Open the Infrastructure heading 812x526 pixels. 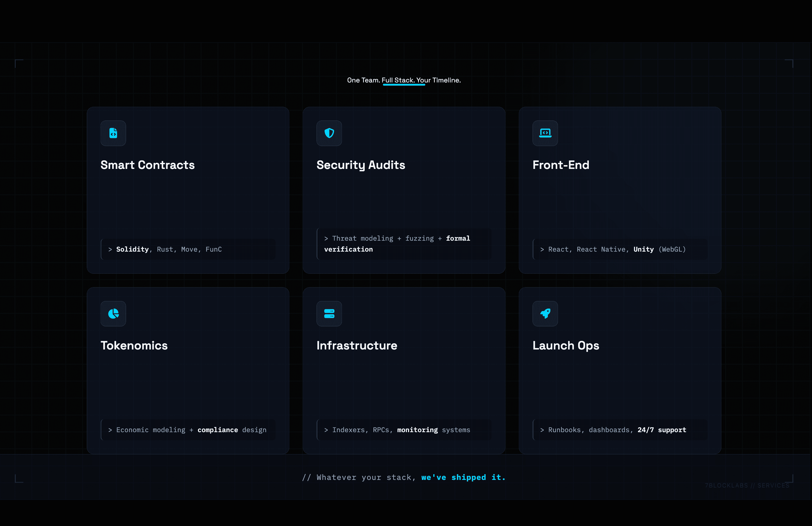357,345
